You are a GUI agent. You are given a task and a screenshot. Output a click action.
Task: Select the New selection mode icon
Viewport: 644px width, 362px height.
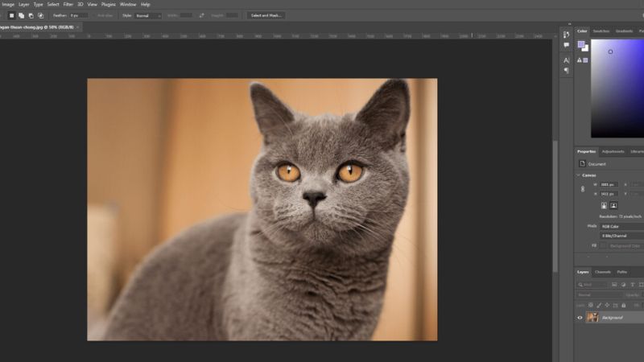coord(11,15)
